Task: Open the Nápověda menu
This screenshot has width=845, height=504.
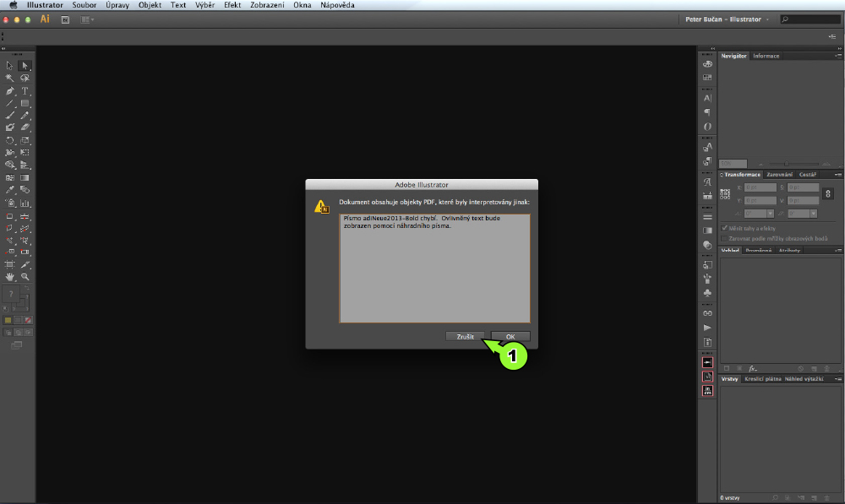Action: click(x=337, y=5)
